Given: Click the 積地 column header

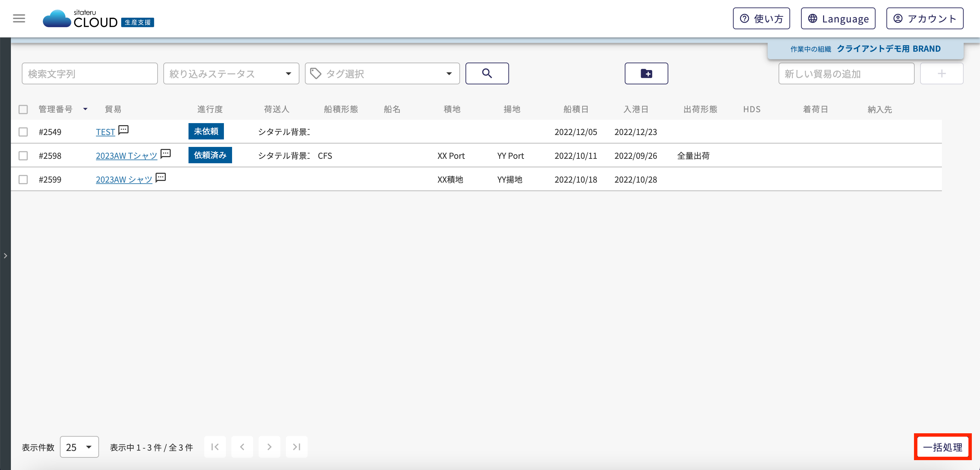Looking at the screenshot, I should [x=452, y=110].
